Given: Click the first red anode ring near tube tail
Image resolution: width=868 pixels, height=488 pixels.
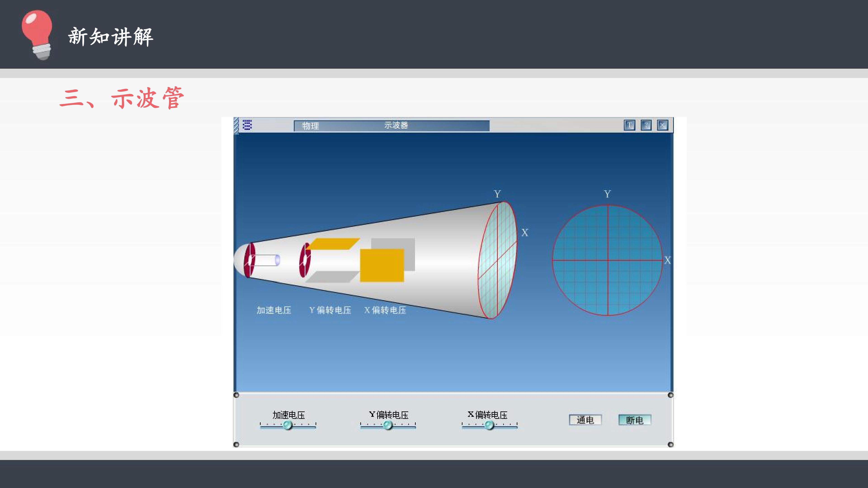Looking at the screenshot, I should 250,260.
